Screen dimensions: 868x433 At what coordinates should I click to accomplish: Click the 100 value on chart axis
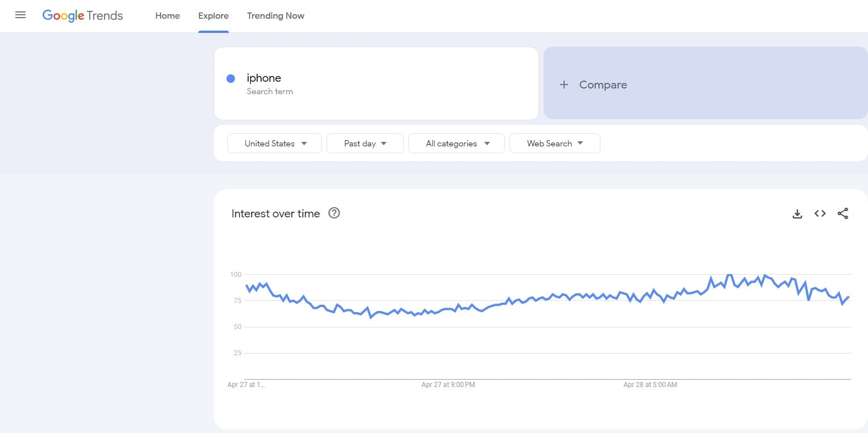(236, 275)
